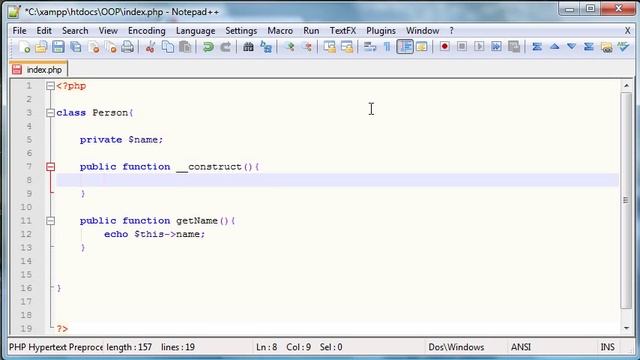Click Run macro multiple times icon

click(x=496, y=47)
